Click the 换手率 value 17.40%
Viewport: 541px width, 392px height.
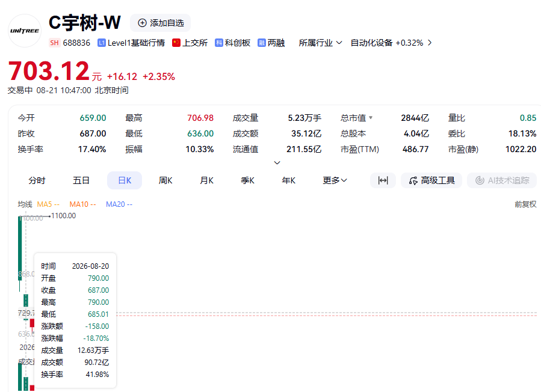click(92, 149)
